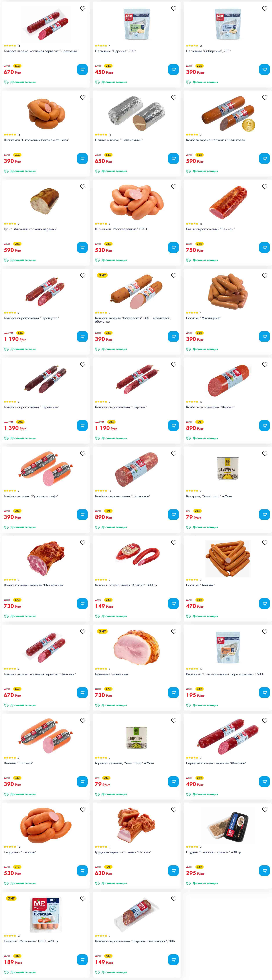This screenshot has width=272, height=980.
Task: Add Колбаса "Краkoff" to cart
Action: 173,604
